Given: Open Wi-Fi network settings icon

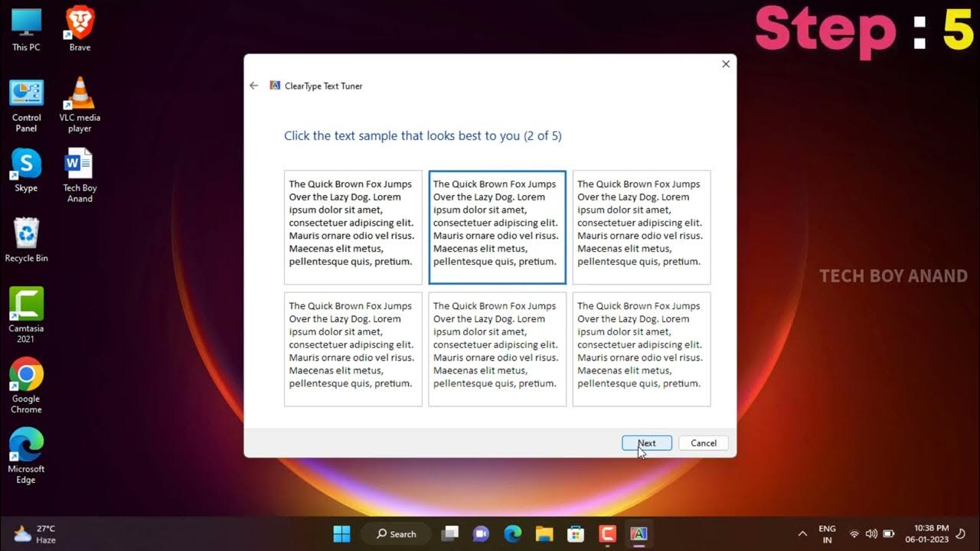Looking at the screenshot, I should 854,533.
